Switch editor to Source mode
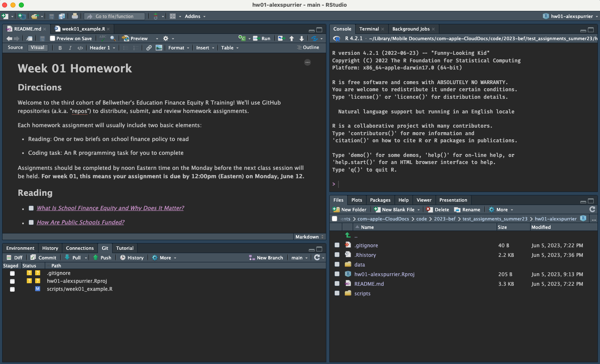 pos(15,48)
